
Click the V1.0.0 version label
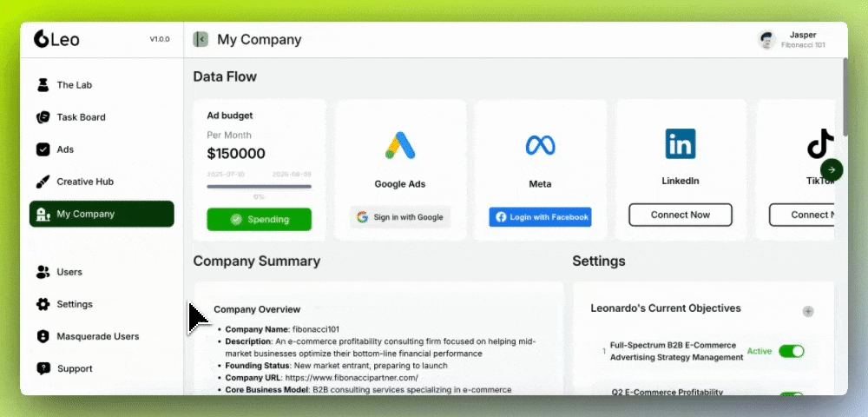(x=160, y=39)
